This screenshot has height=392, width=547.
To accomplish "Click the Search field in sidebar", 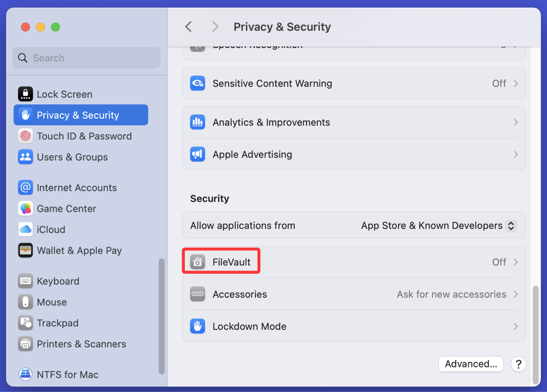I will click(x=86, y=58).
